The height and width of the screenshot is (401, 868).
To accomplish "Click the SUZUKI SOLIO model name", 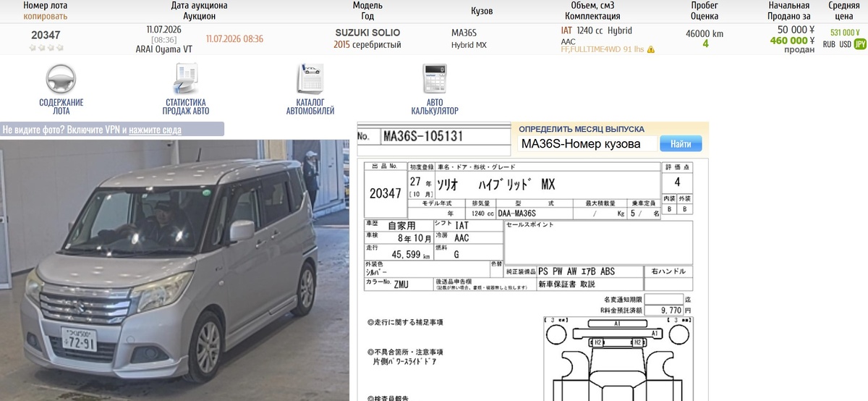I will coord(367,33).
